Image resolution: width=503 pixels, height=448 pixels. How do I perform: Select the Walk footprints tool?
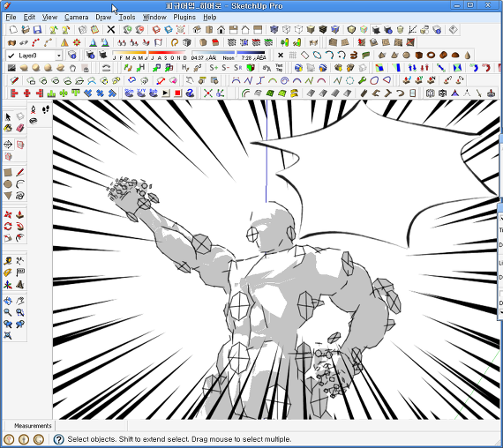pyautogui.click(x=46, y=109)
